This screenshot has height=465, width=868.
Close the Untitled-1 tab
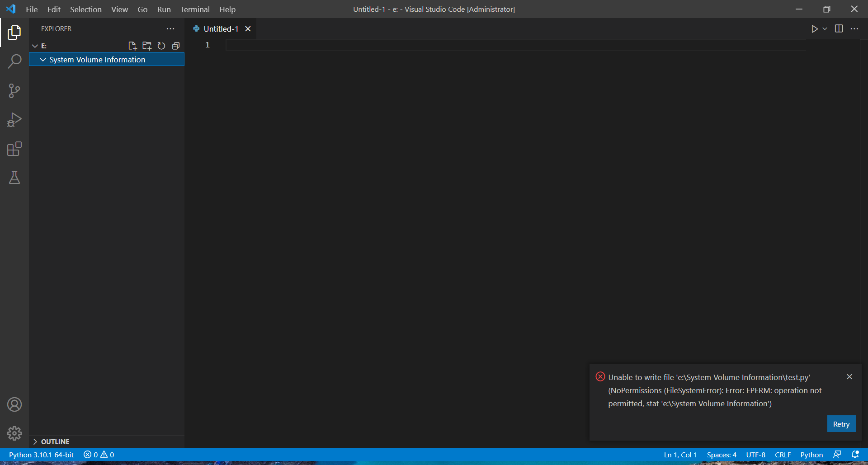pos(248,29)
